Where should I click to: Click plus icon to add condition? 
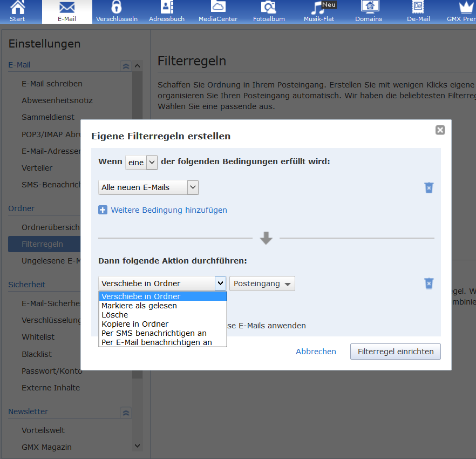click(x=103, y=210)
